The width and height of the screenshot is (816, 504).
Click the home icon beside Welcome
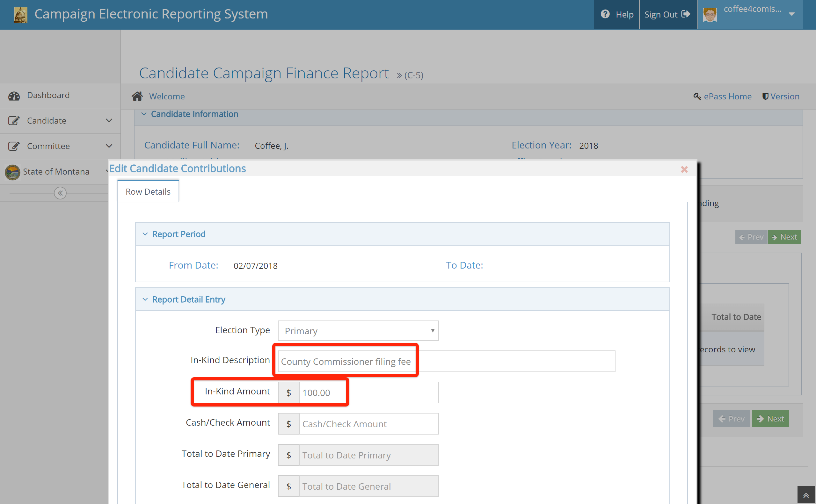coord(137,96)
